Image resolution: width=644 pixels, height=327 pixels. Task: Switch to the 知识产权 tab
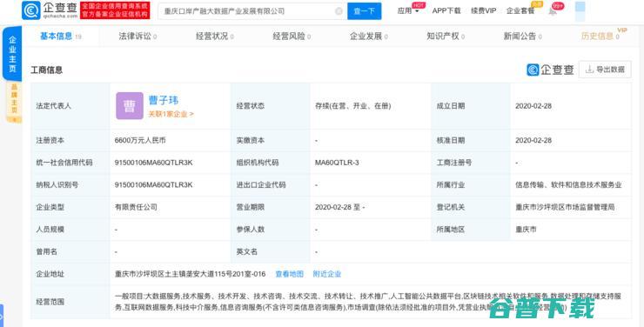pos(446,37)
